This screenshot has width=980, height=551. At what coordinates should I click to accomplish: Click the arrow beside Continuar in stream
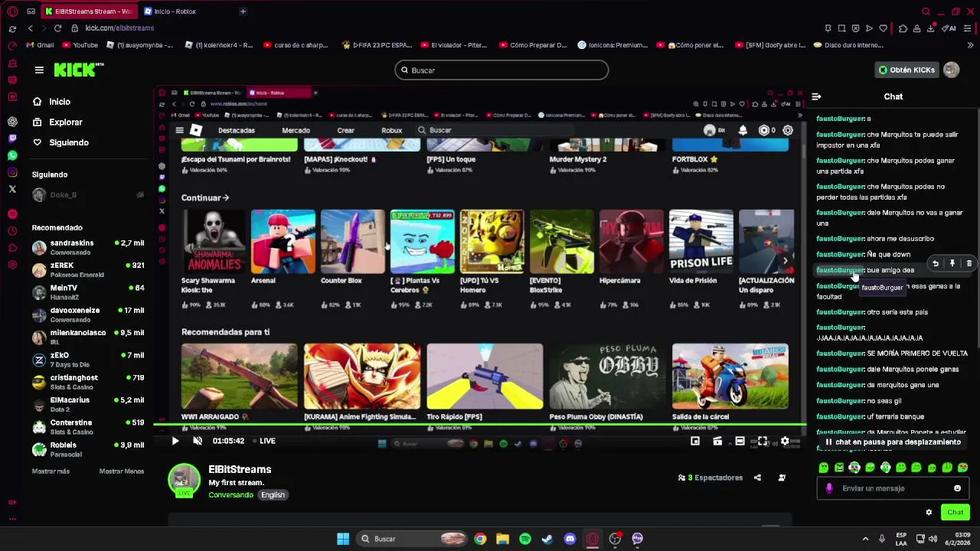click(226, 198)
